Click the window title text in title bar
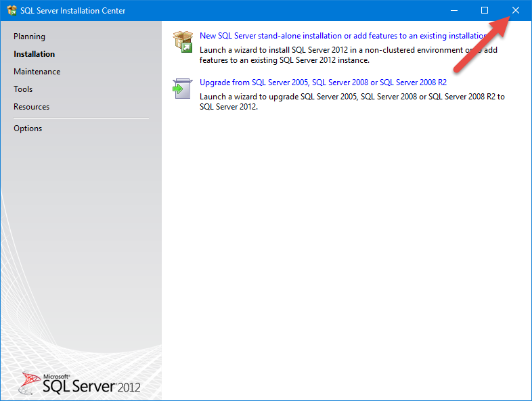This screenshot has width=532, height=401. coord(73,11)
